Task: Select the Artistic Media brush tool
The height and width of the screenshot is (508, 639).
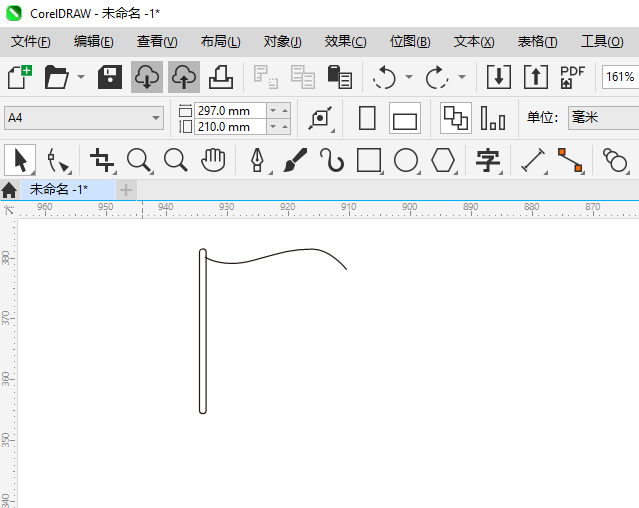Action: (295, 160)
